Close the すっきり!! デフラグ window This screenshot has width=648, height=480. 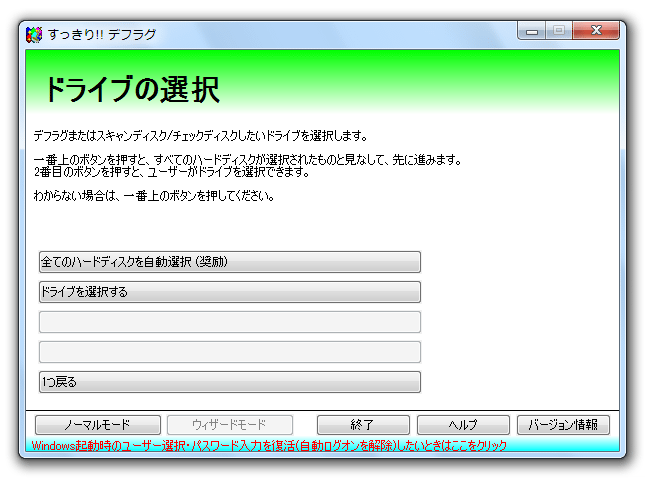[596, 31]
